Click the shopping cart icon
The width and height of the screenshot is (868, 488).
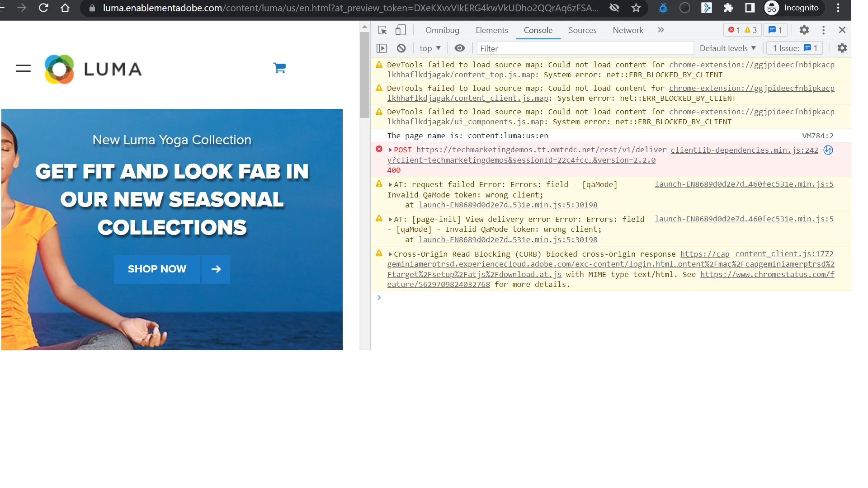[279, 68]
